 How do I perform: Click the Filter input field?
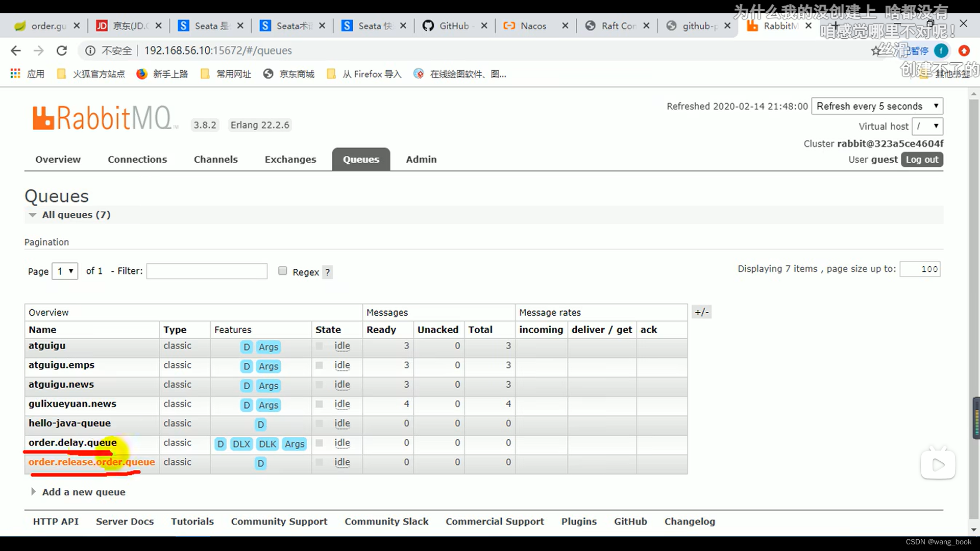[207, 270]
